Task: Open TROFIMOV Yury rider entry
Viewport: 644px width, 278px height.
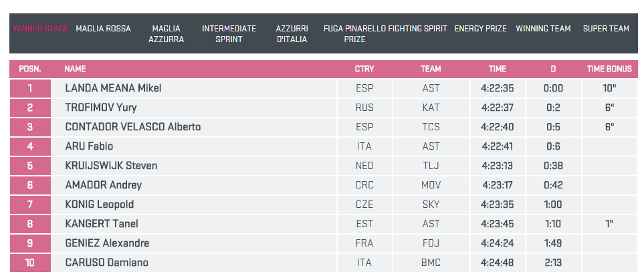Action: [x=101, y=108]
